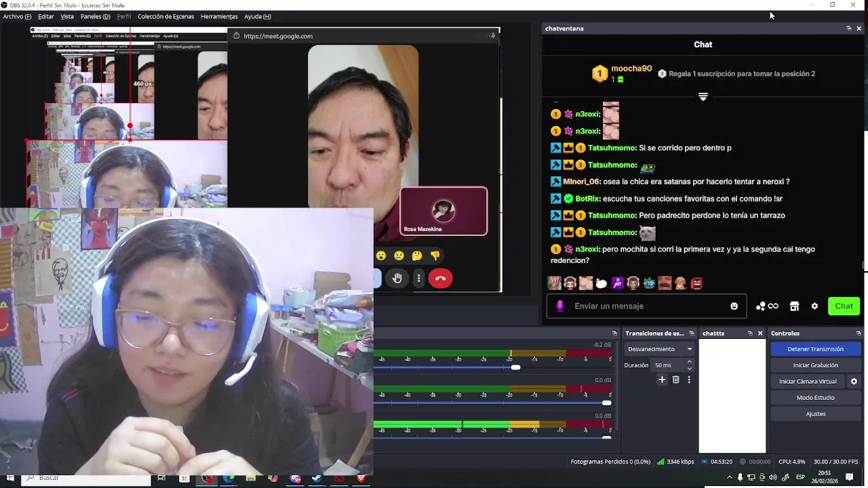Click the add transition plus icon
This screenshot has width=868, height=488.
tap(662, 380)
